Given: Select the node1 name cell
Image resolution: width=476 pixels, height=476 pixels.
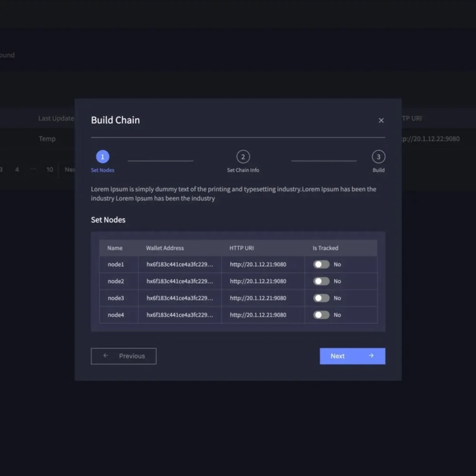Looking at the screenshot, I should tap(116, 264).
